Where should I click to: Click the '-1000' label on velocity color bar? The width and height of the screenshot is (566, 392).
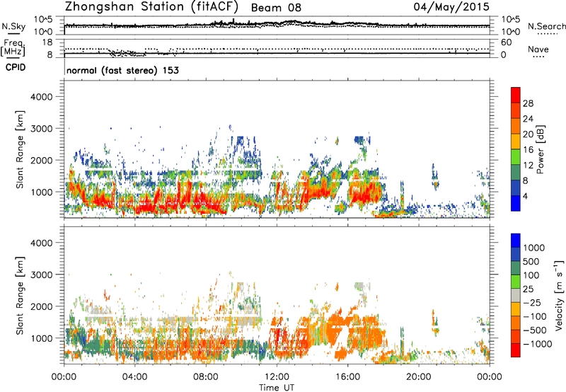tap(537, 344)
